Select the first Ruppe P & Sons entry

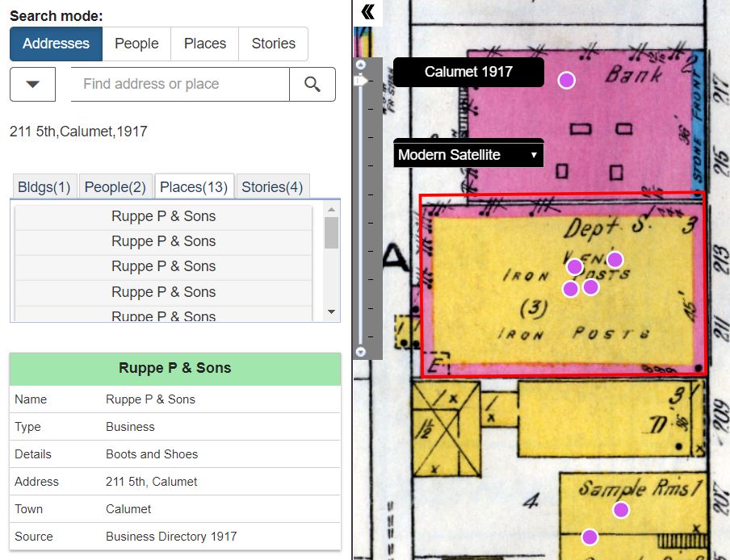click(163, 216)
